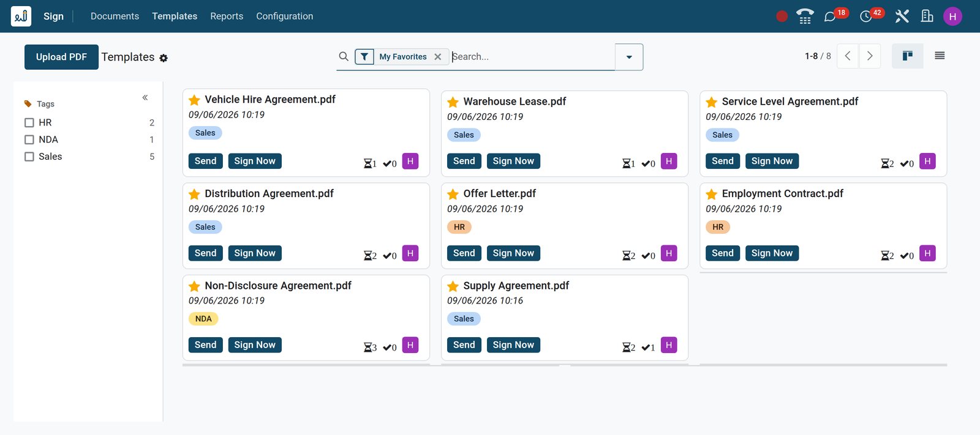Sign Now on Supply Agreement

[x=513, y=345]
